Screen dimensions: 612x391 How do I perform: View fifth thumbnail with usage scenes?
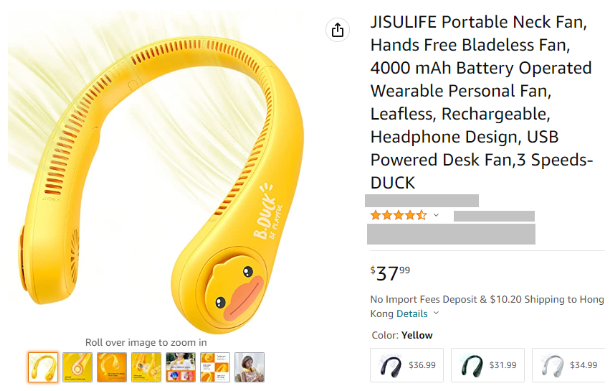180,367
